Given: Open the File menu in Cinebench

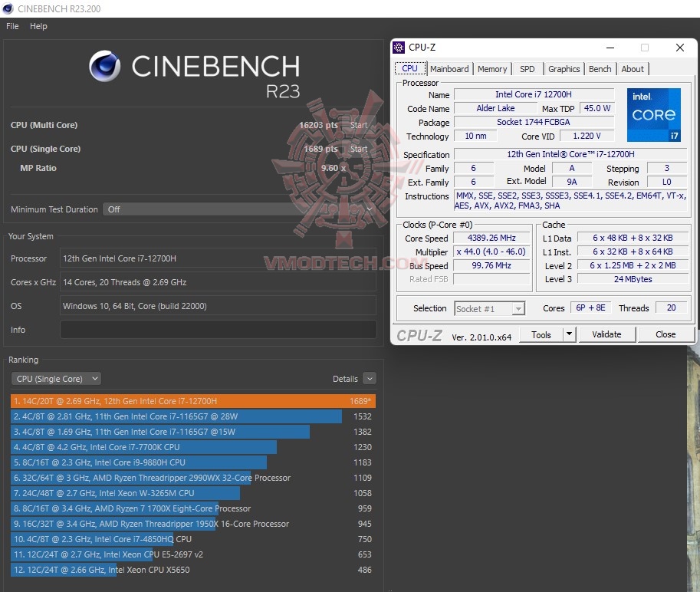Looking at the screenshot, I should point(12,26).
